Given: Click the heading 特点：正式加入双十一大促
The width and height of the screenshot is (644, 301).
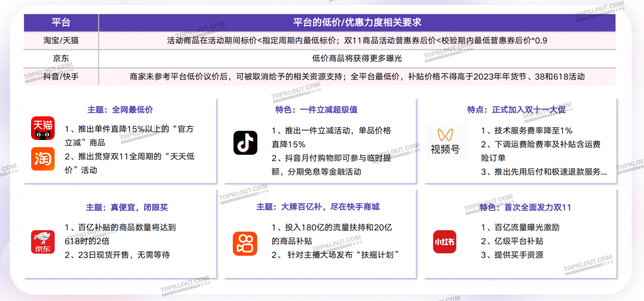Looking at the screenshot, I should (516, 110).
